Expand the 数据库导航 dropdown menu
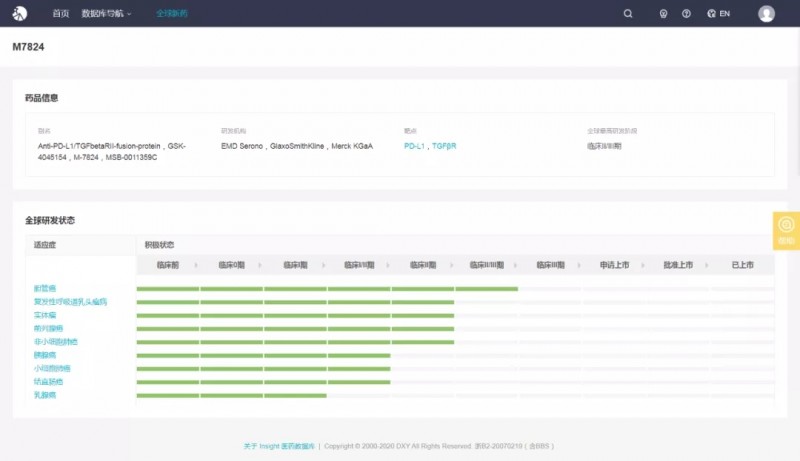 pos(106,14)
